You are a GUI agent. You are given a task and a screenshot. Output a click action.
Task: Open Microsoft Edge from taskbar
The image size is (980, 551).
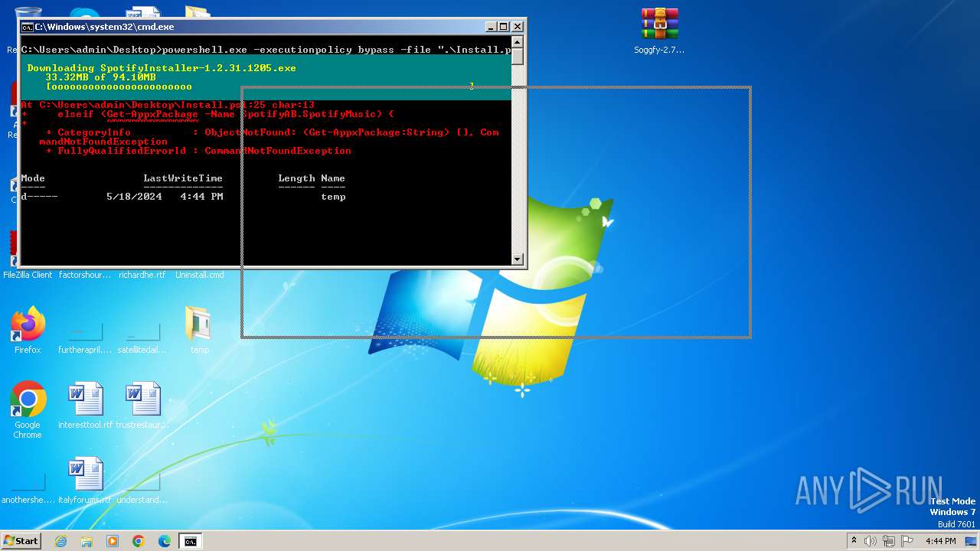click(x=165, y=541)
